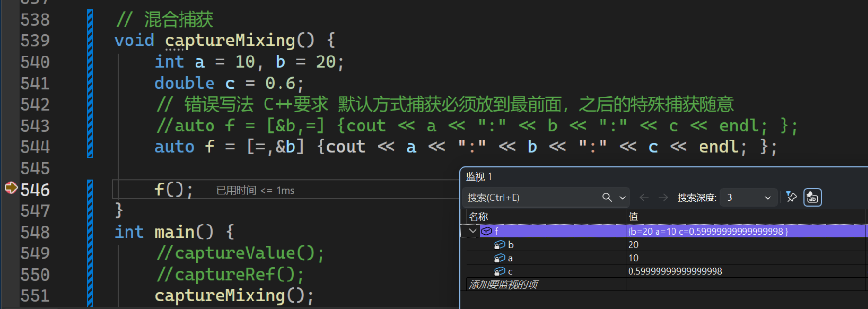Click the locked field icon beside a
This screenshot has width=868, height=309.
pyautogui.click(x=500, y=258)
